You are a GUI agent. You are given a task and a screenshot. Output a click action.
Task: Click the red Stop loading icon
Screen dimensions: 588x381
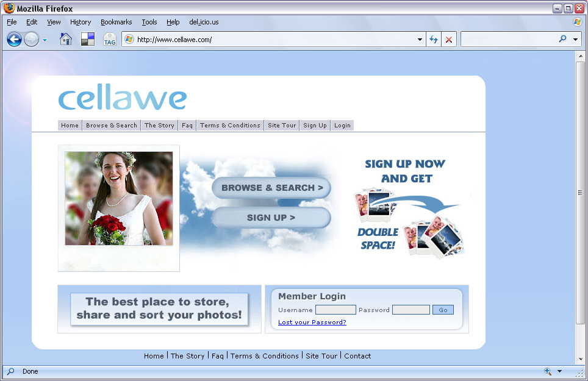(x=449, y=40)
